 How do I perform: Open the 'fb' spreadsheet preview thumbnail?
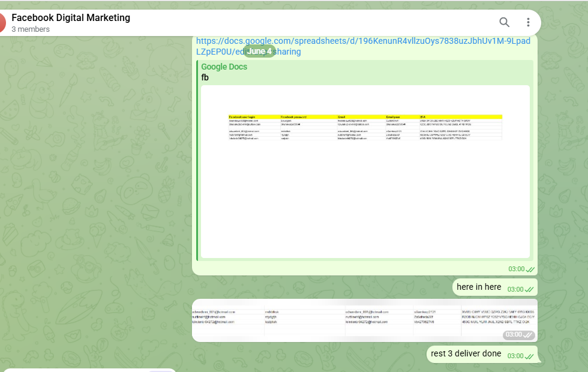pos(365,172)
